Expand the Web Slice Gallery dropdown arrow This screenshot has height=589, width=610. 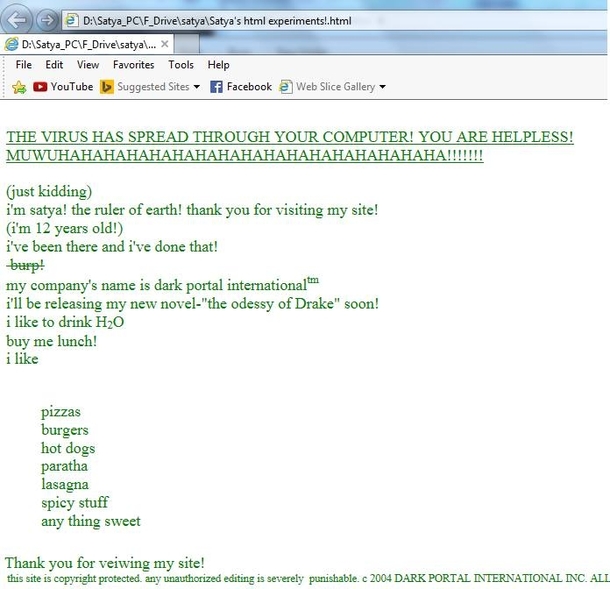[382, 87]
